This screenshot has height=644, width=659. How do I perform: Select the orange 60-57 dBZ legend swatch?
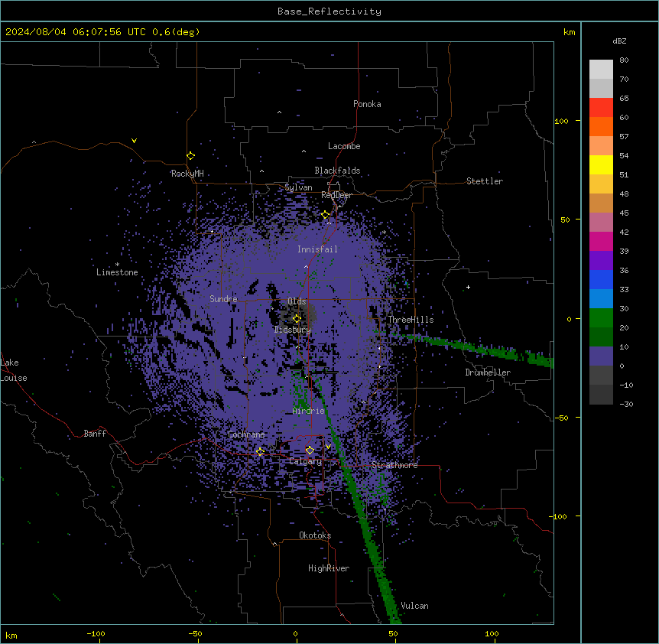tap(601, 126)
